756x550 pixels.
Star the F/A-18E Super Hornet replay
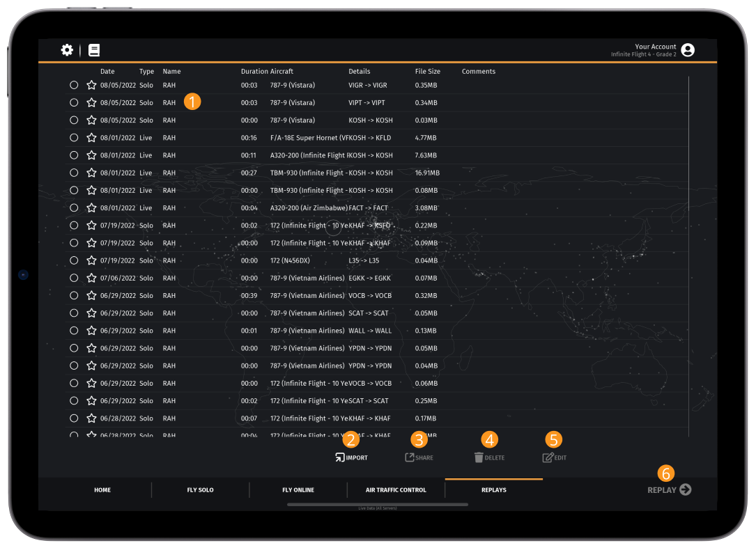91,138
